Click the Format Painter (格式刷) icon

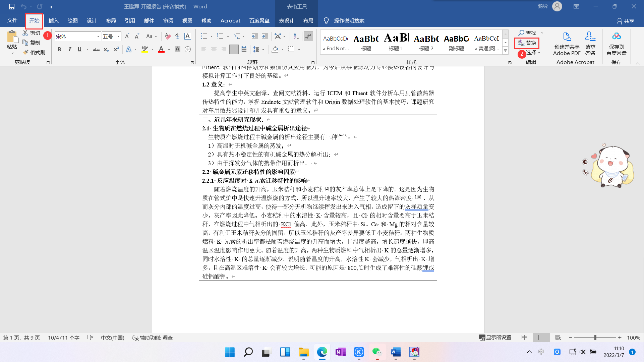pyautogui.click(x=26, y=52)
